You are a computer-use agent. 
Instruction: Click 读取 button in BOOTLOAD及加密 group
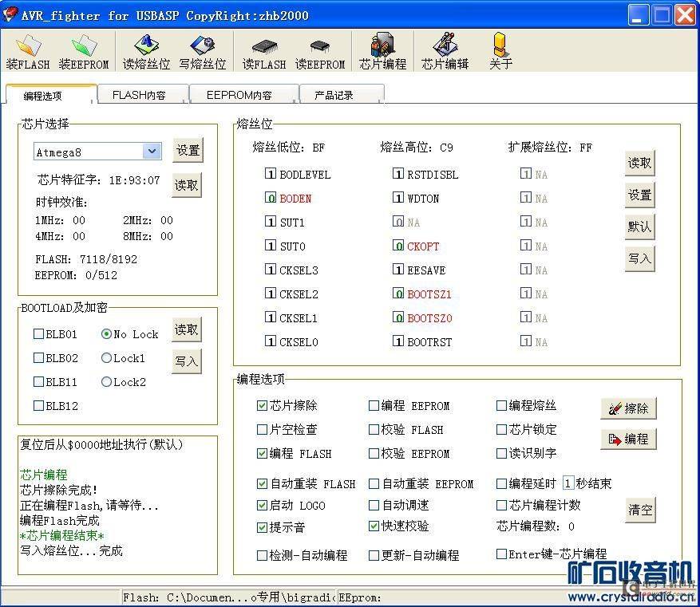pos(187,329)
